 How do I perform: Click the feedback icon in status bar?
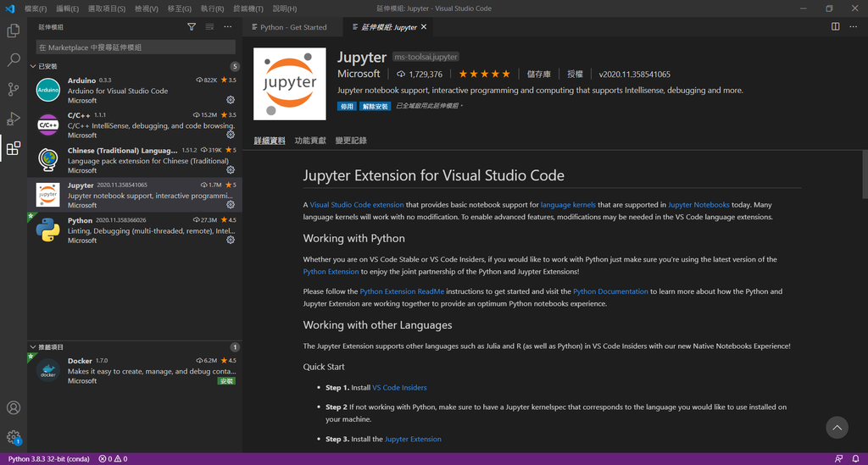(838, 459)
